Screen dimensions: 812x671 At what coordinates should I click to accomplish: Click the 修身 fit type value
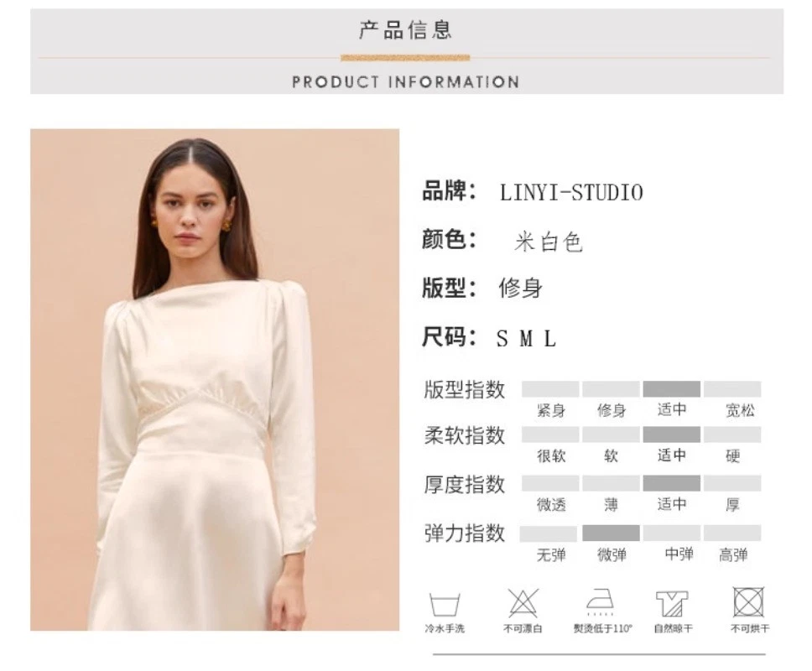pos(520,288)
